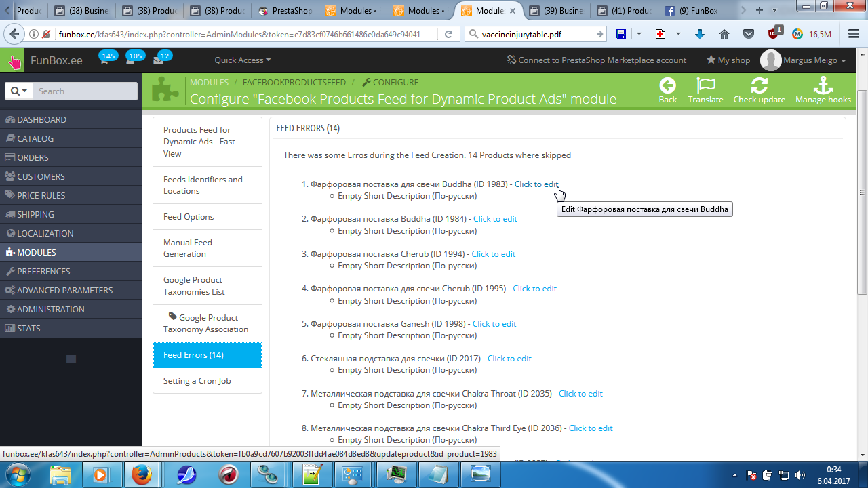Open the Orders menu item
Image resolution: width=868 pixels, height=488 pixels.
(x=71, y=157)
